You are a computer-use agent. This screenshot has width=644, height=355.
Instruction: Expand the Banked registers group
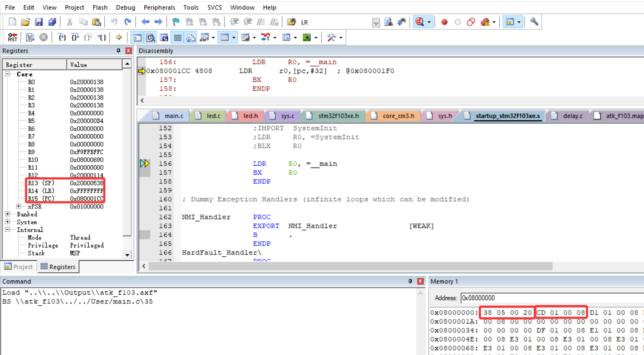(8, 214)
